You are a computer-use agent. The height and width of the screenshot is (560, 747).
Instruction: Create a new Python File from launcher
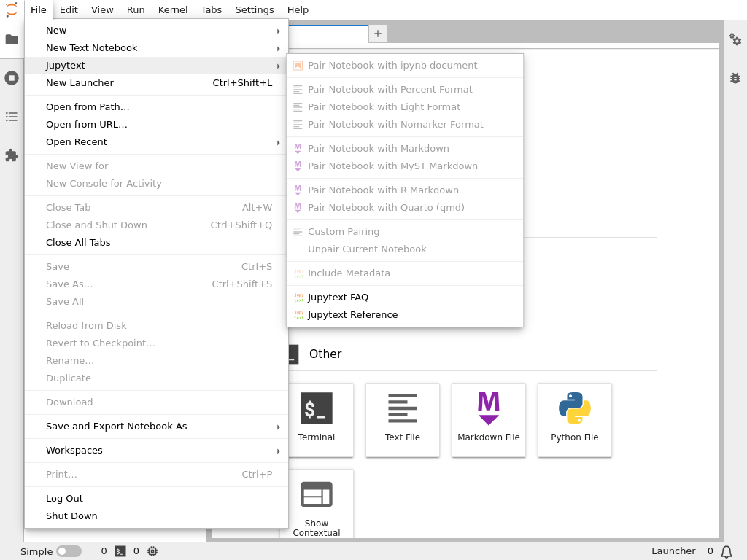pyautogui.click(x=575, y=420)
